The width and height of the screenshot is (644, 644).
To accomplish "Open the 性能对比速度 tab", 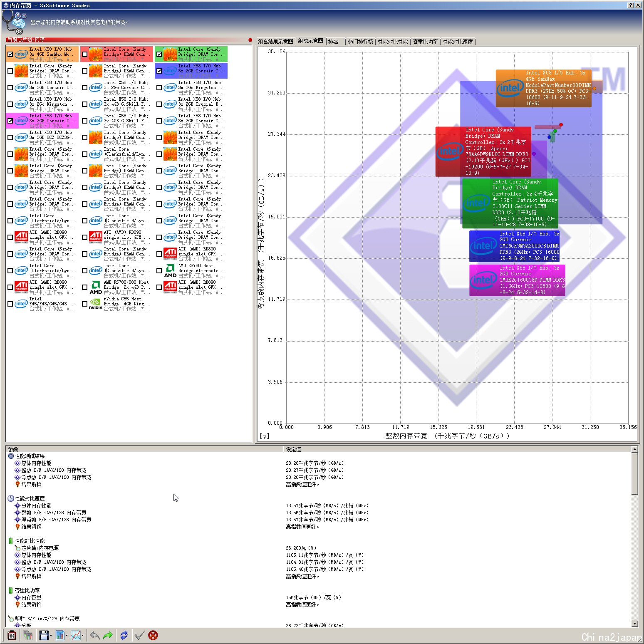I will click(x=458, y=42).
